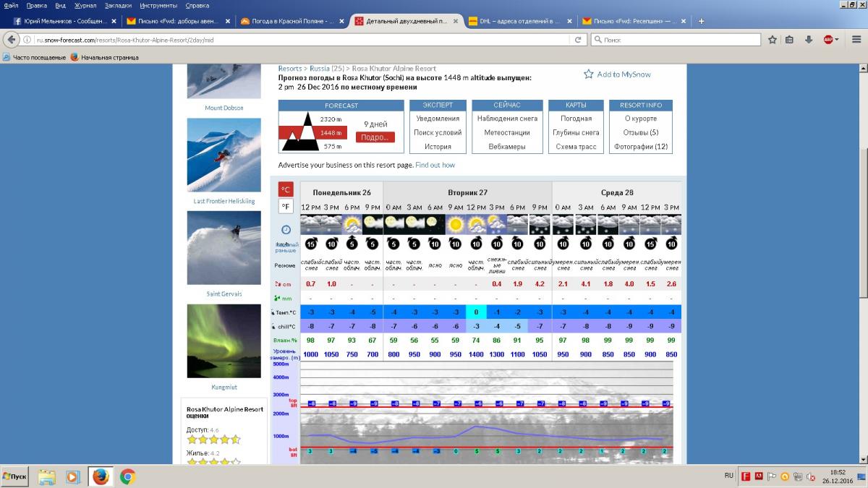Open the Справка menu

(x=197, y=5)
